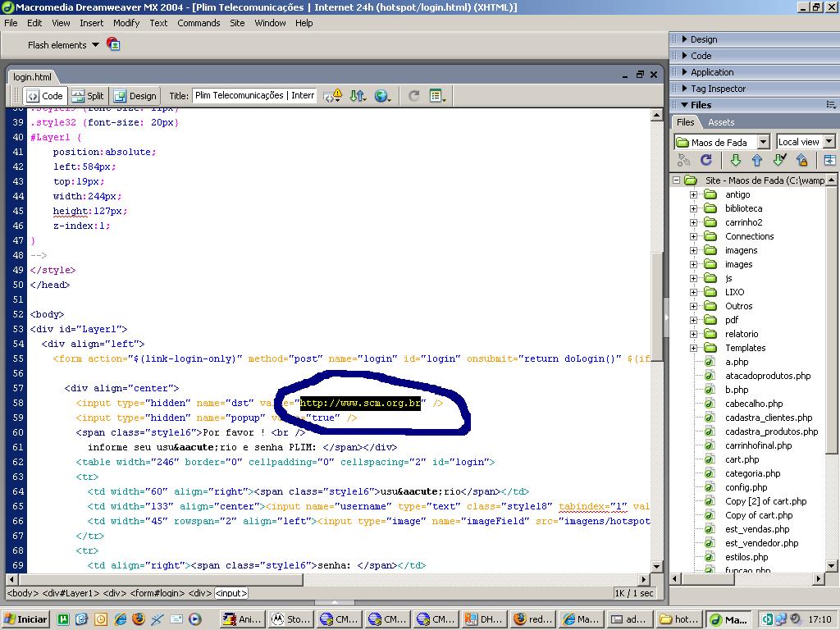Click Preview in Browser globe icon
The image size is (840, 630).
[381, 96]
